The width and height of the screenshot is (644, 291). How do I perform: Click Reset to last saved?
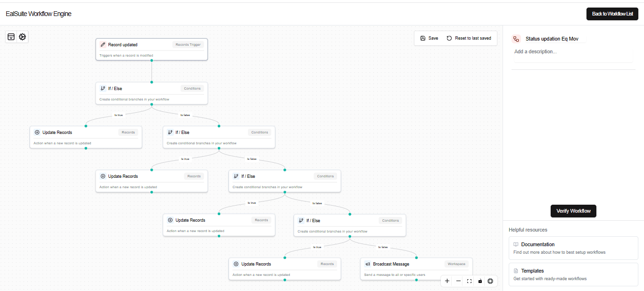(x=469, y=38)
